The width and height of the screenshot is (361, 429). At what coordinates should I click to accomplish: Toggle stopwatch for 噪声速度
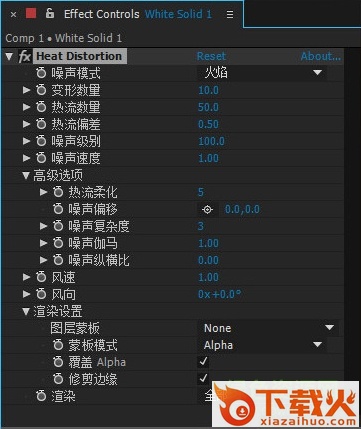pyautogui.click(x=41, y=158)
